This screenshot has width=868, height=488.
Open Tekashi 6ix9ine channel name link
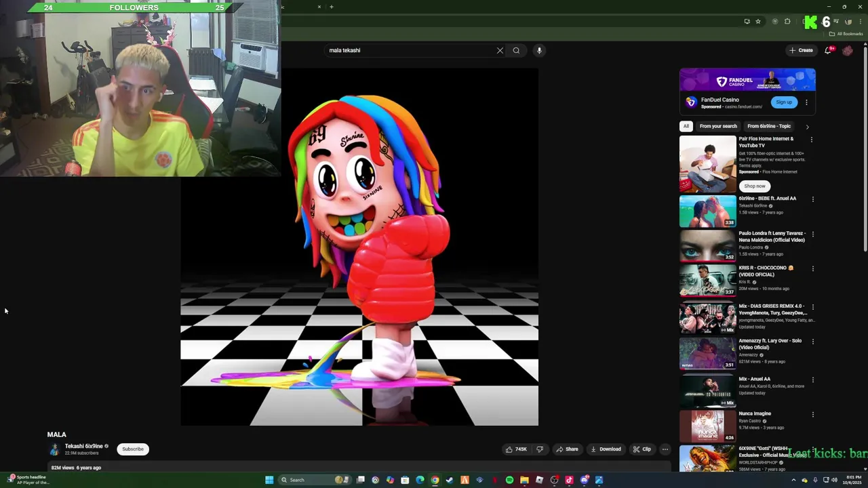point(84,446)
